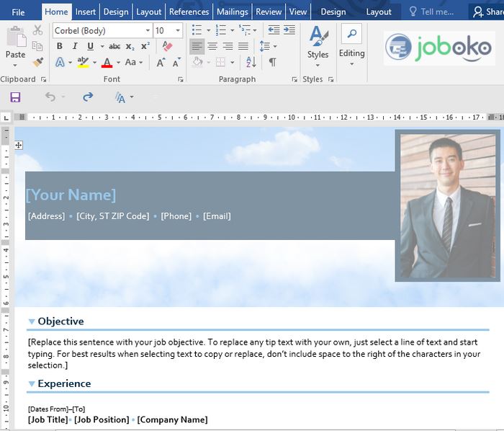The image size is (504, 431).
Task: Apply subscript formatting
Action: pos(130,47)
